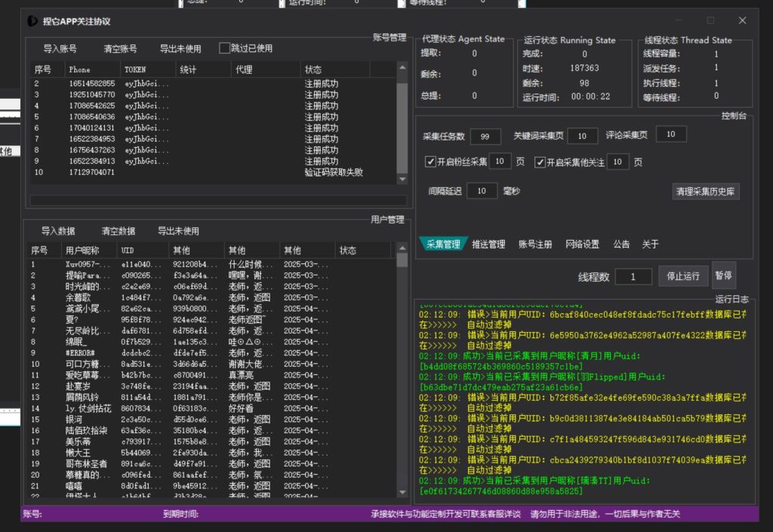Maximize the application window
The image size is (773, 532).
[x=710, y=20]
